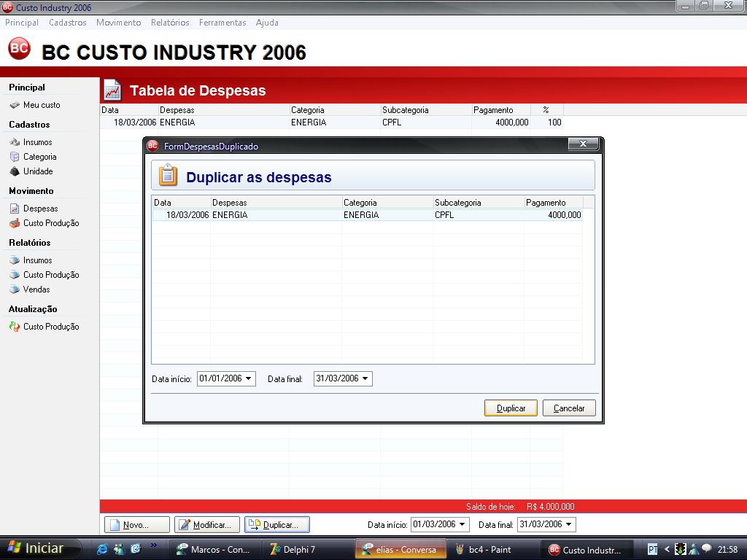Open Internet Explorer in quick launch
This screenshot has width=747, height=560.
pos(103,549)
